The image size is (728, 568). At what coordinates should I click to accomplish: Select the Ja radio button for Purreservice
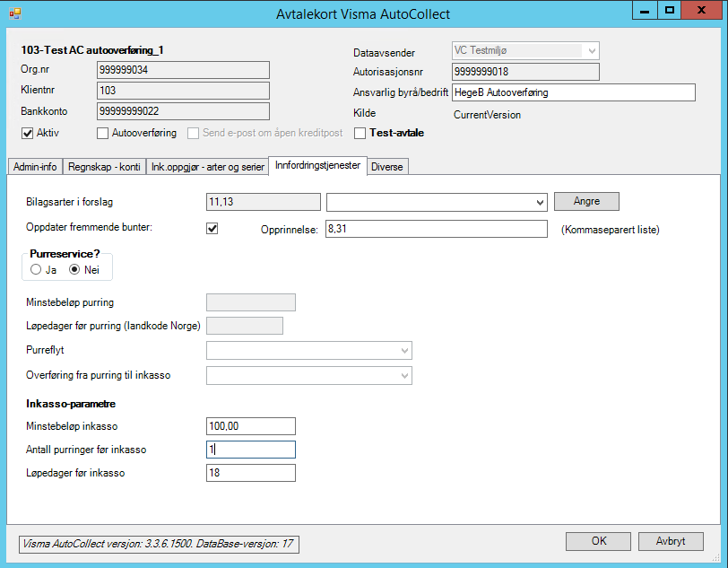(36, 269)
